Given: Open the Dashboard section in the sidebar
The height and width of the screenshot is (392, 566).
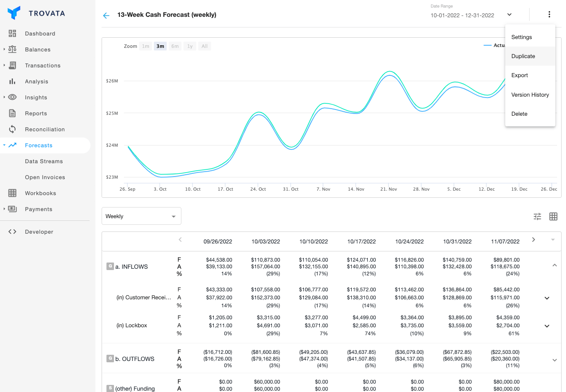Looking at the screenshot, I should click(x=39, y=33).
